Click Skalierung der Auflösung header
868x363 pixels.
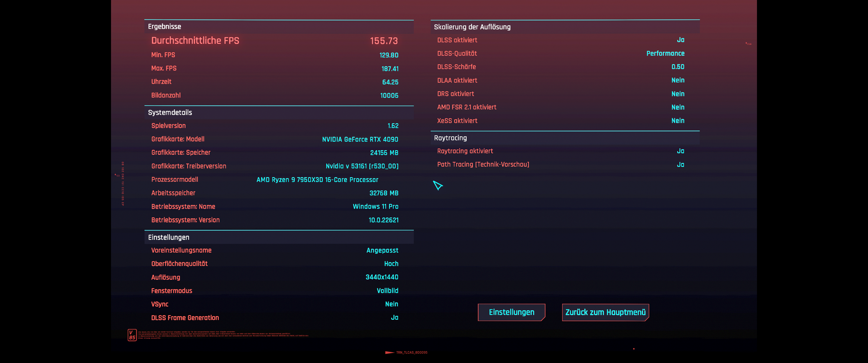(472, 27)
